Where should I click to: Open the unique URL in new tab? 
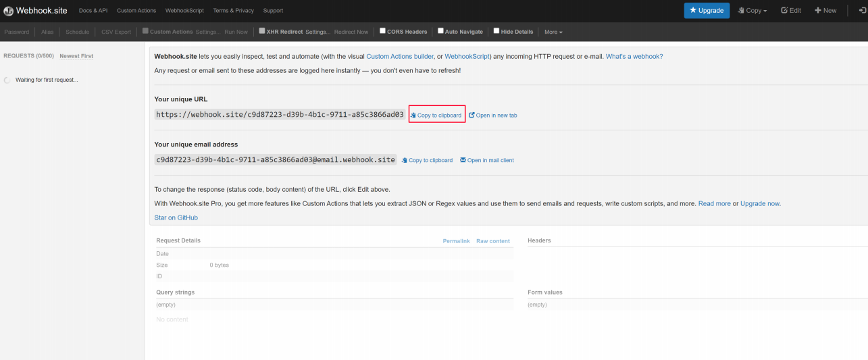pyautogui.click(x=493, y=115)
